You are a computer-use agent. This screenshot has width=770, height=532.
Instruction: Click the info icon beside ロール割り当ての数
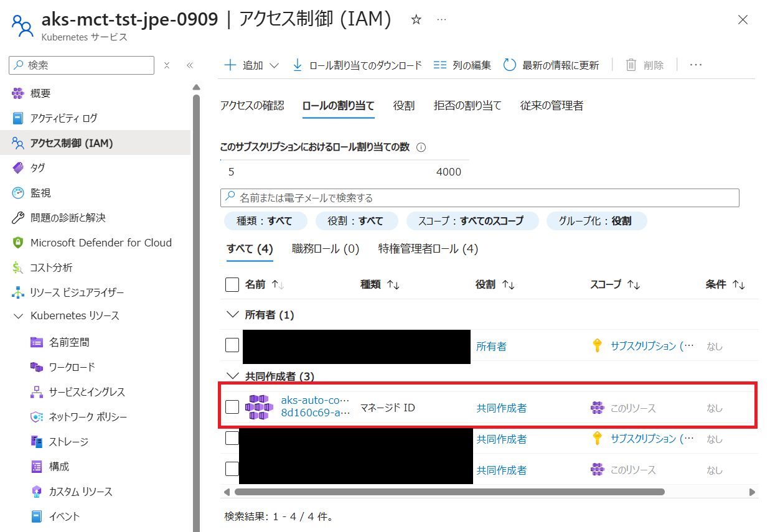point(421,147)
